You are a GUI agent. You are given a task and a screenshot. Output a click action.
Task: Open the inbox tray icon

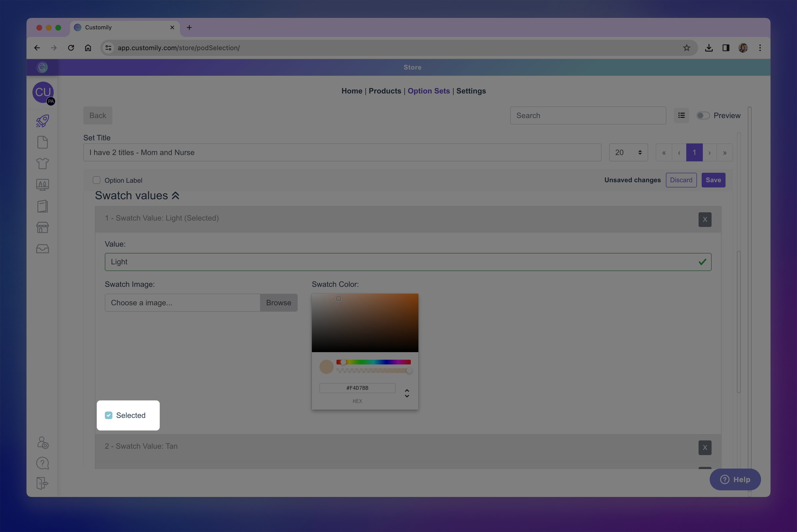[42, 249]
